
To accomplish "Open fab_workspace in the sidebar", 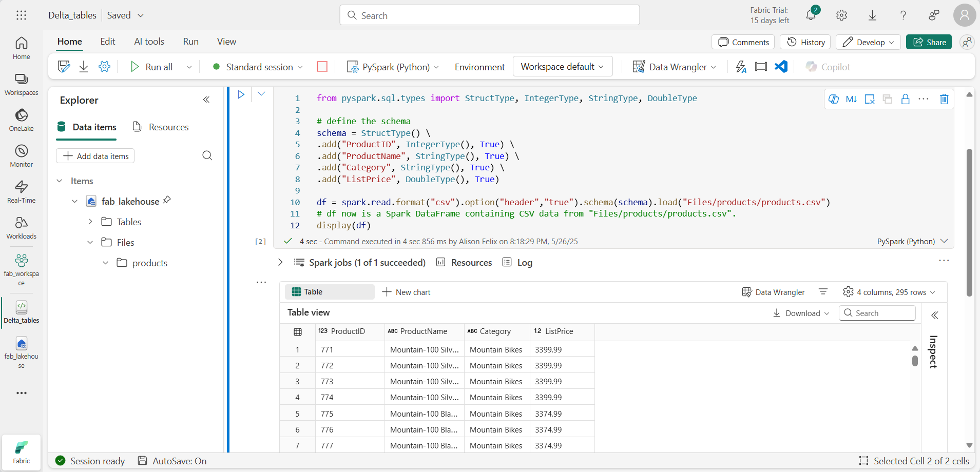I will click(x=21, y=270).
